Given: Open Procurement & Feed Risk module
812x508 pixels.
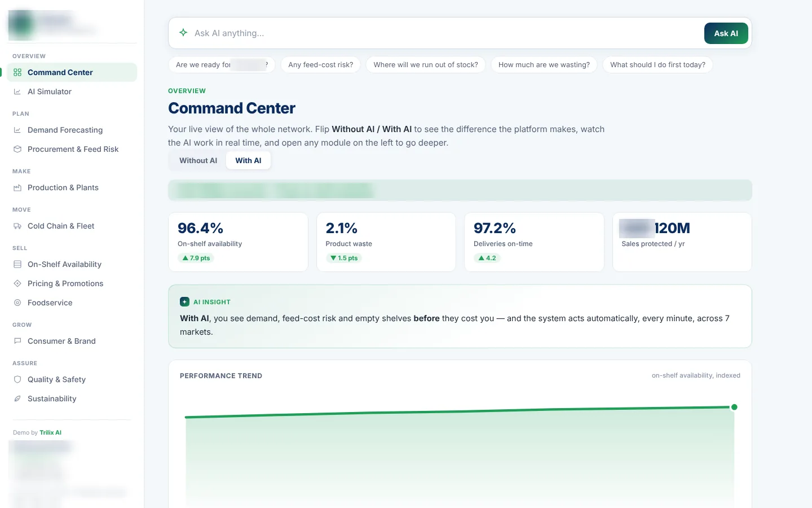Looking at the screenshot, I should (x=72, y=149).
